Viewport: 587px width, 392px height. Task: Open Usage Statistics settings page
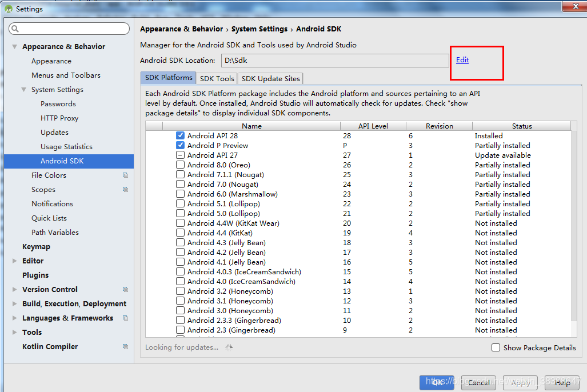[x=67, y=146]
